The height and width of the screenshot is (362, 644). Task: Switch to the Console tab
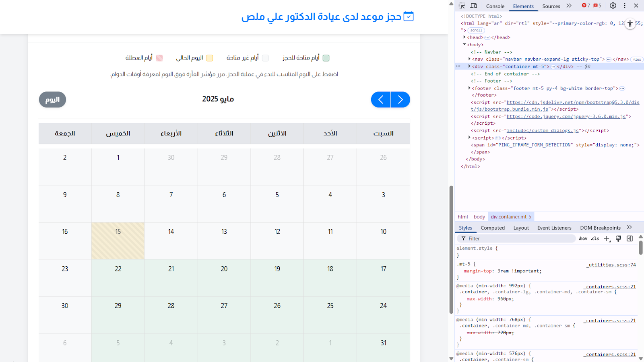pos(495,6)
